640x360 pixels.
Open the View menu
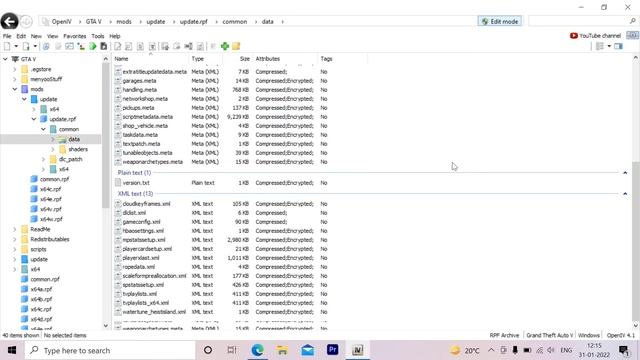click(x=52, y=36)
